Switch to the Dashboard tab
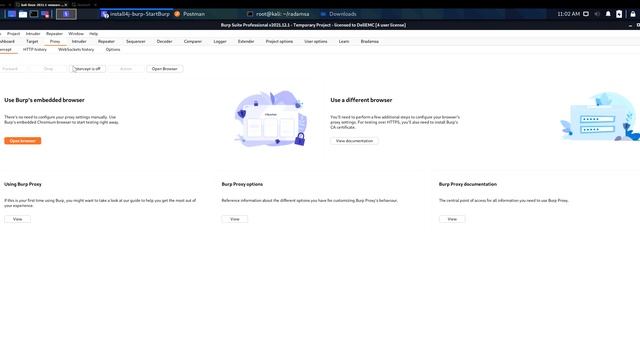This screenshot has width=640, height=360. coord(7,41)
